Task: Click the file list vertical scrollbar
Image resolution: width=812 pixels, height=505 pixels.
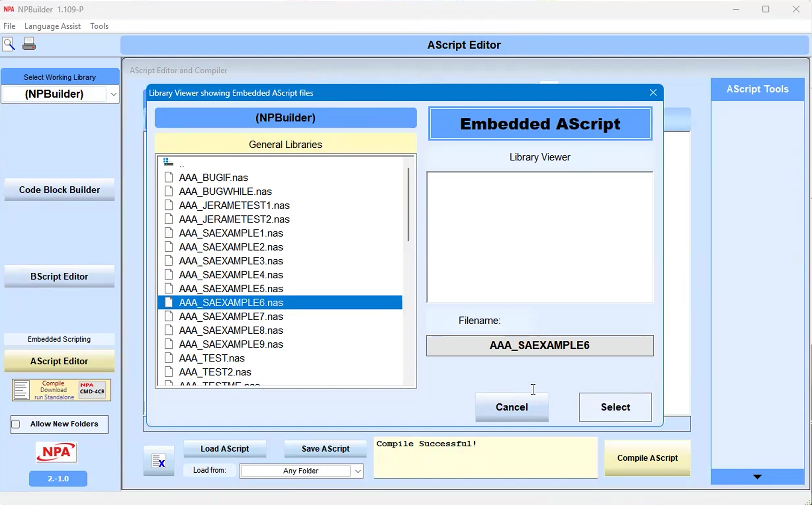Action: coord(408,205)
